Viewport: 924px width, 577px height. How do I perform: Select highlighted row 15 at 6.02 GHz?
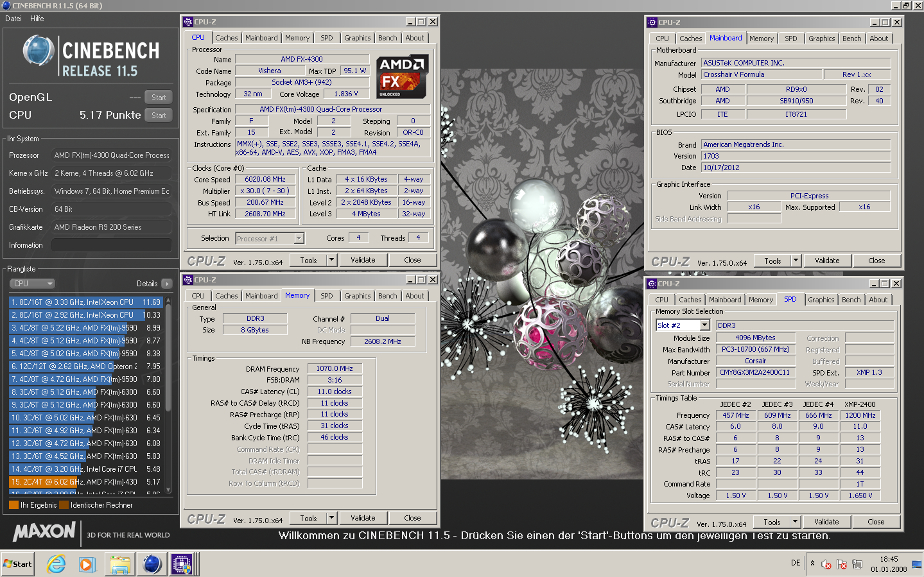click(x=85, y=482)
